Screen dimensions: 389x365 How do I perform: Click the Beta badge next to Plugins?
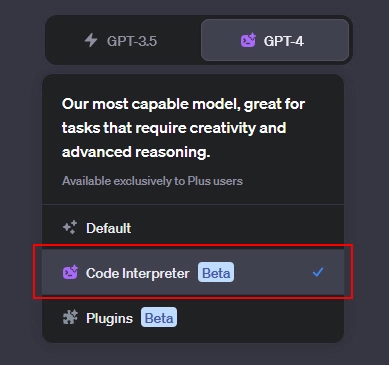pyautogui.click(x=159, y=317)
